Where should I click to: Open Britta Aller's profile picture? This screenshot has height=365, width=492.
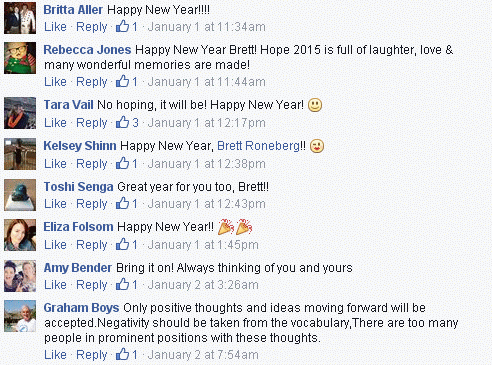point(20,18)
